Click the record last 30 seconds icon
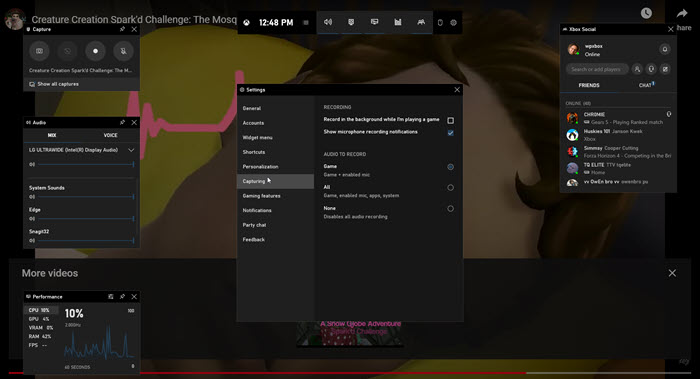Screen dimensions: 700x379 (x=67, y=51)
